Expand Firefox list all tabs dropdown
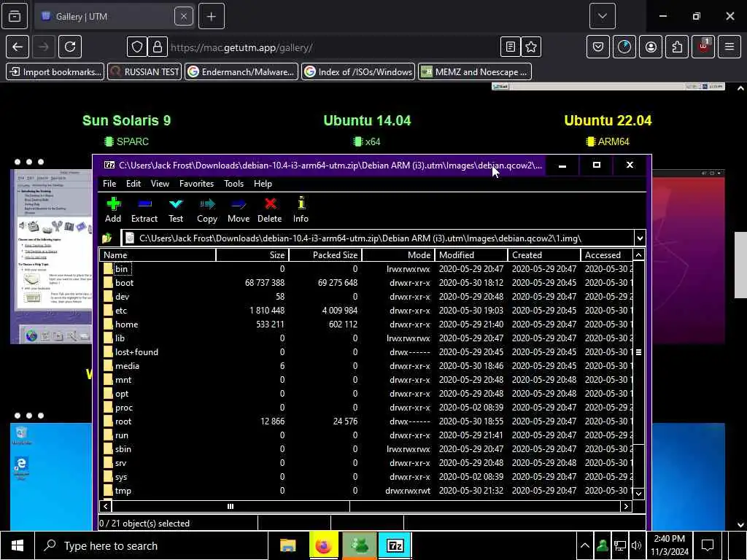Viewport: 747px width, 560px height. (602, 17)
